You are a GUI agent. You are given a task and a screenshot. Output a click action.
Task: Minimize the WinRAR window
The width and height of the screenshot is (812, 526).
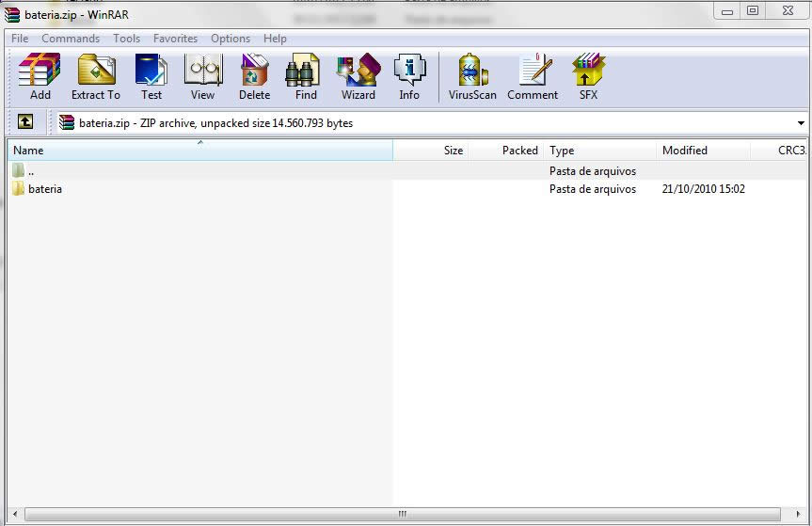tap(727, 11)
